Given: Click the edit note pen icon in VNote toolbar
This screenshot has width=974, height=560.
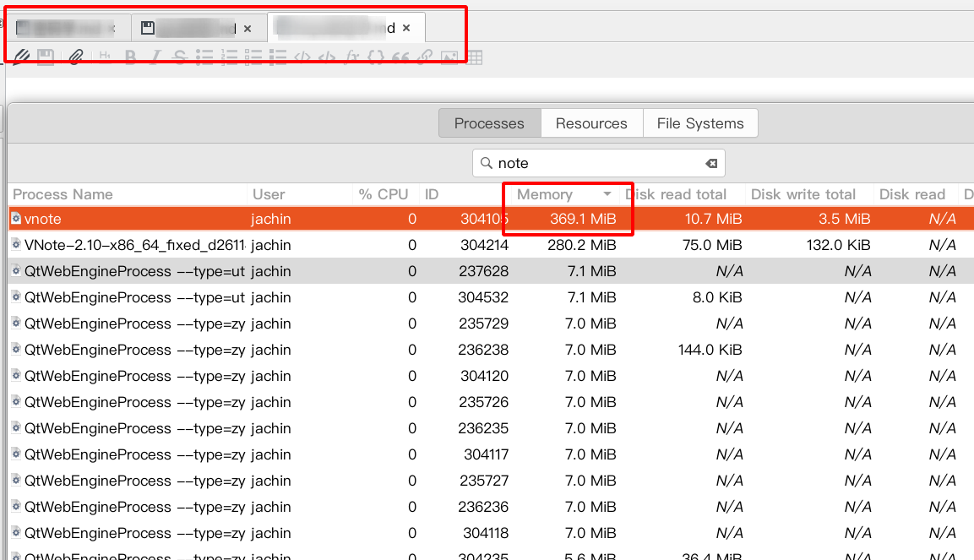Looking at the screenshot, I should (21, 57).
